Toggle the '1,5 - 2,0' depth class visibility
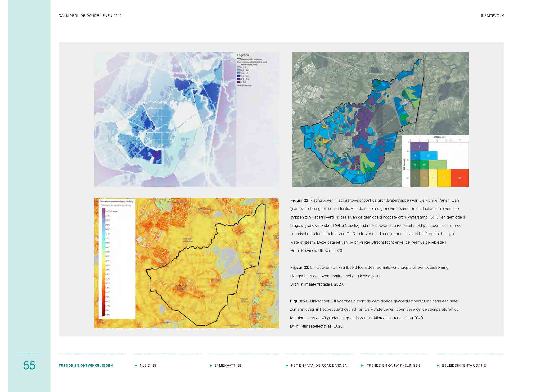 (x=239, y=76)
